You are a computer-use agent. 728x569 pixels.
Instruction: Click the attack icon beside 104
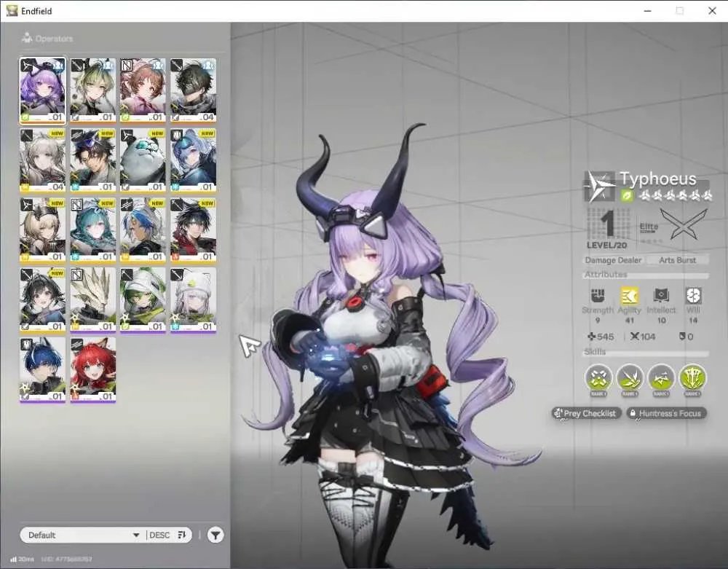tap(634, 337)
